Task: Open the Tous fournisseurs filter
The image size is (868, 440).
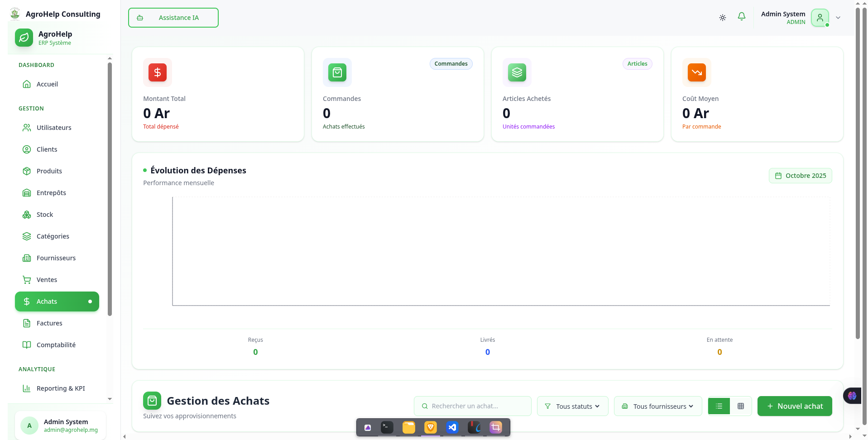Action: tap(657, 406)
